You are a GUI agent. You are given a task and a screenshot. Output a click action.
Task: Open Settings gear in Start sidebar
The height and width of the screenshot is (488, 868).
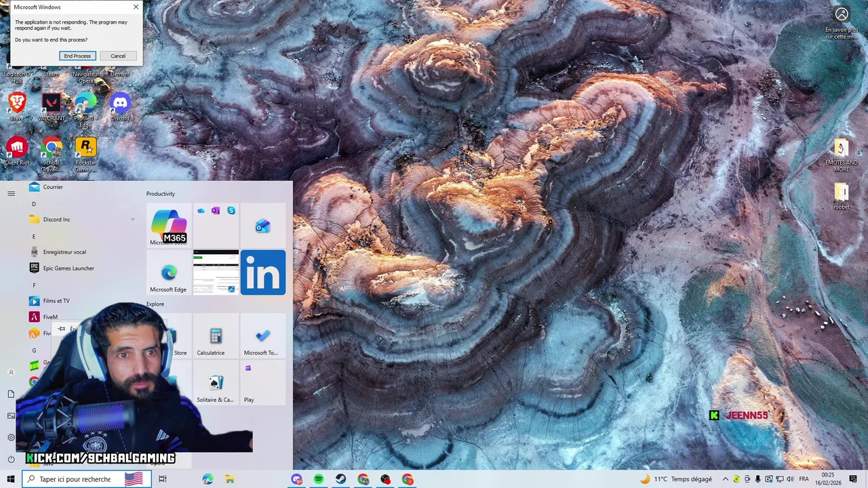[11, 438]
